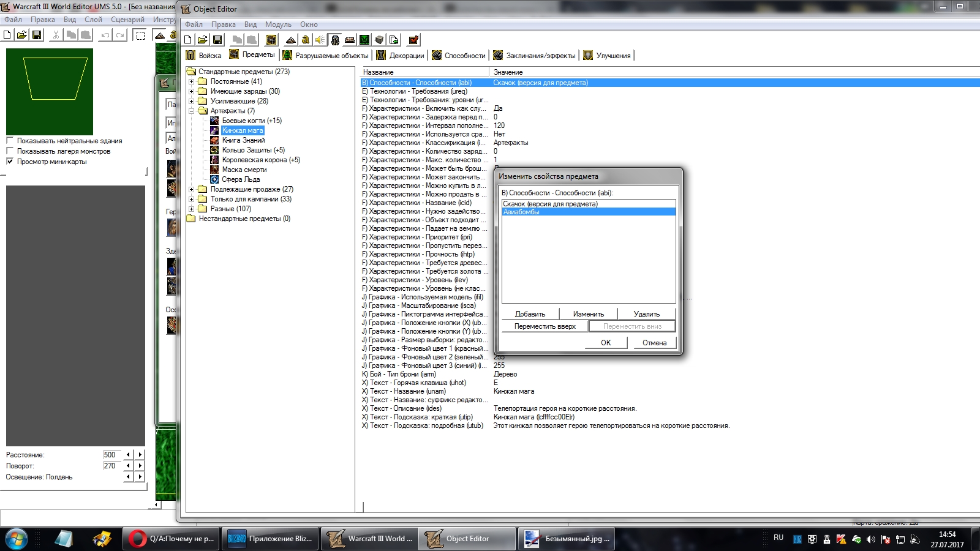Viewport: 980px width, 551px height.
Task: Expand Подлежащие продаже (27) folder
Action: pyautogui.click(x=191, y=189)
